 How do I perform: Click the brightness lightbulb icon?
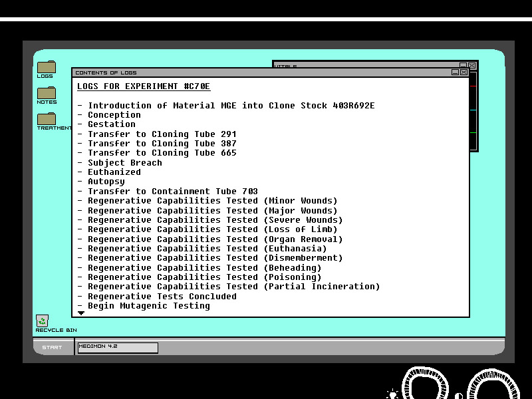(392, 394)
